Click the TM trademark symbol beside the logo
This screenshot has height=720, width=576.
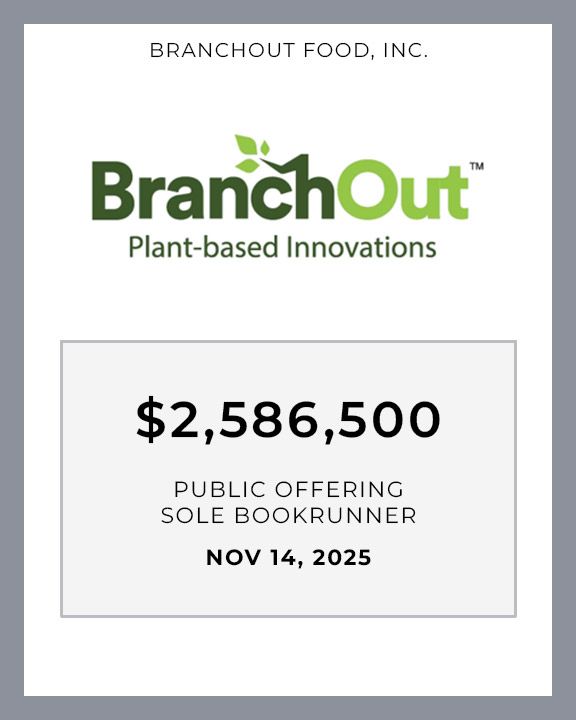(x=477, y=166)
